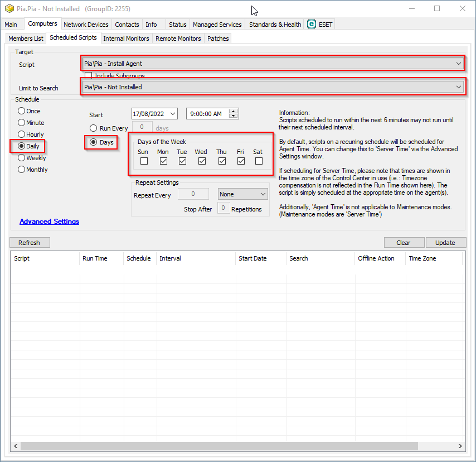This screenshot has width=476, height=462.
Task: Open the Managed Services tab
Action: tap(217, 25)
